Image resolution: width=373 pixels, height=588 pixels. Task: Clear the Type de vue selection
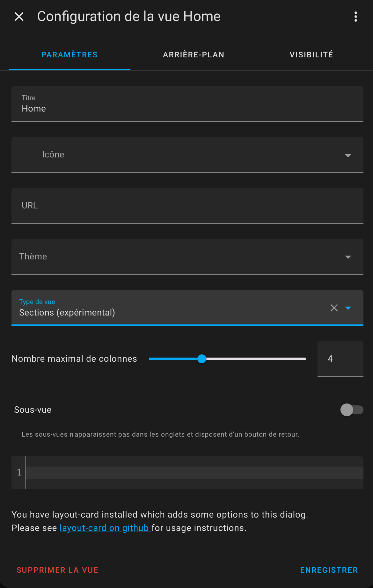[x=334, y=308]
